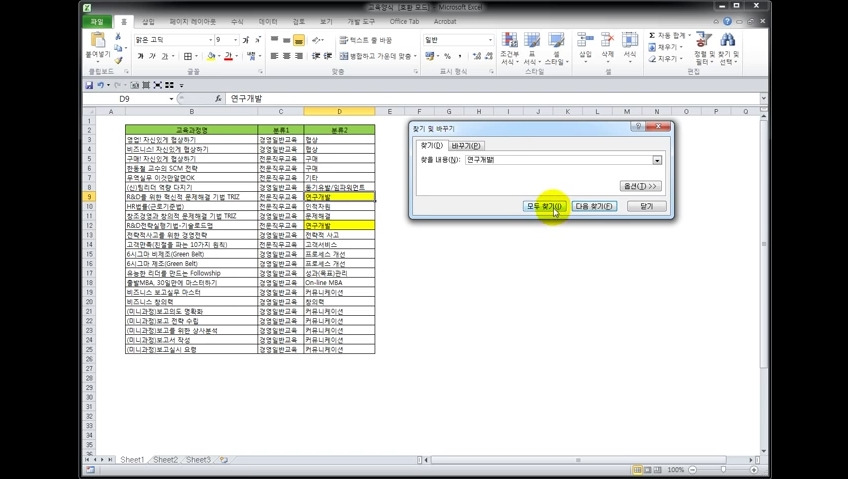Click the decrease indent icon

[316, 56]
